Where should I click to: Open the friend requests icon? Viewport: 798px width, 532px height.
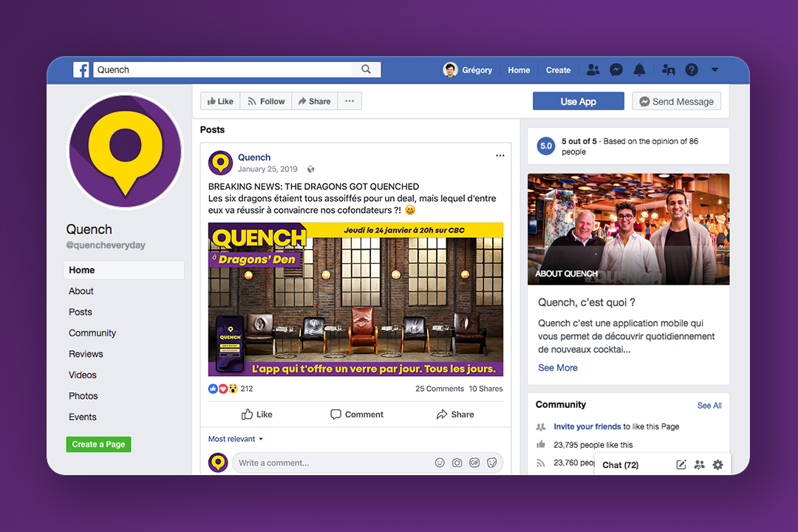[593, 69]
